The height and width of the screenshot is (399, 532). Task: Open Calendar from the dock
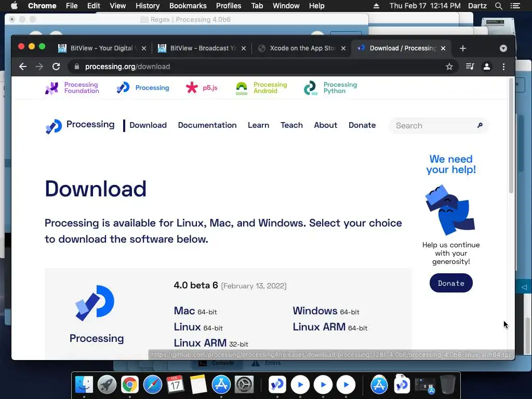tap(175, 385)
